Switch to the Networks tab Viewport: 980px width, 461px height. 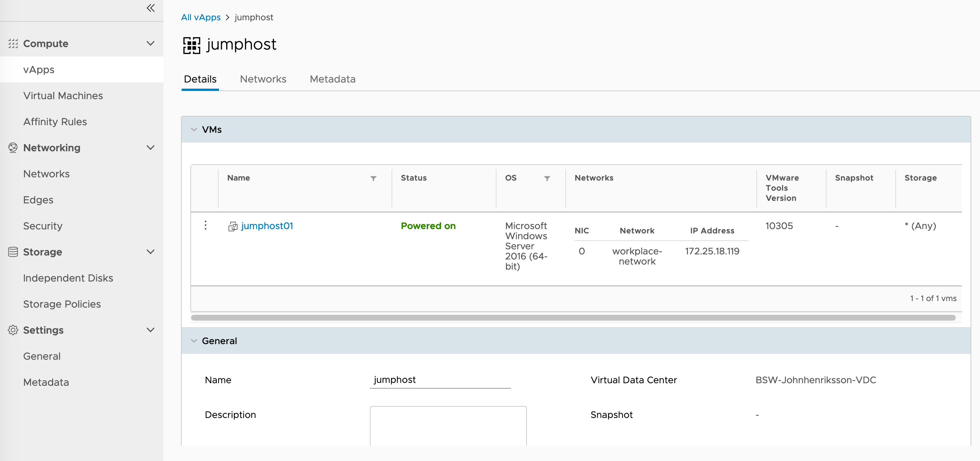pos(263,79)
